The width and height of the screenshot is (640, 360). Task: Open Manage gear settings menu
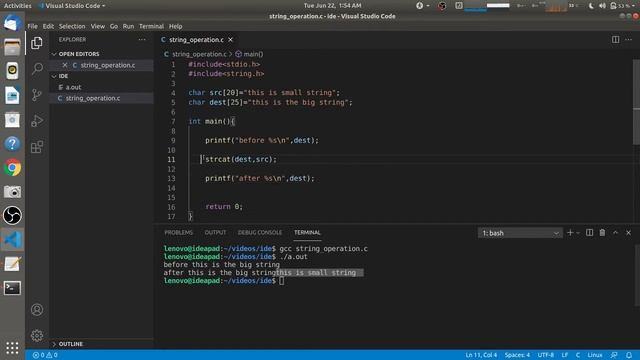tap(37, 336)
